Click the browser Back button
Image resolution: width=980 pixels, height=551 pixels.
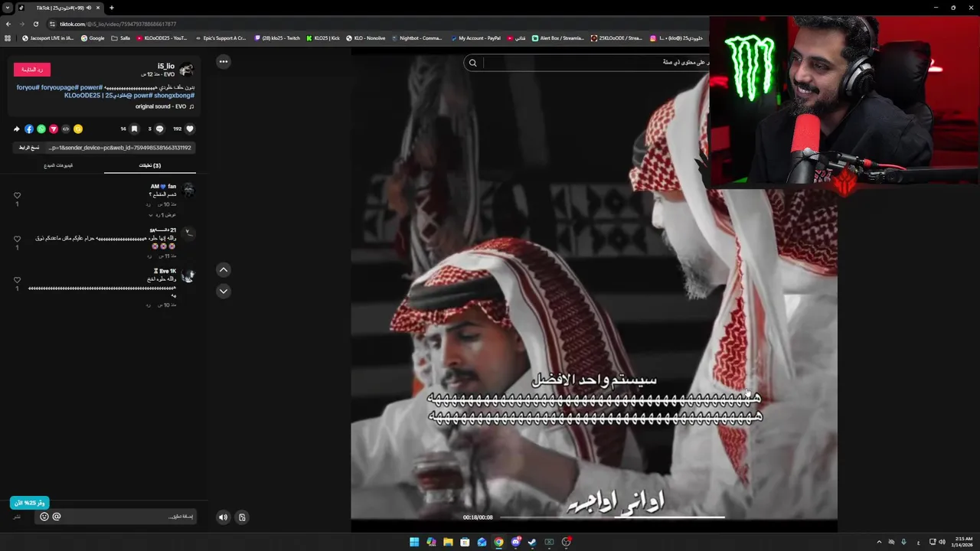(x=8, y=24)
